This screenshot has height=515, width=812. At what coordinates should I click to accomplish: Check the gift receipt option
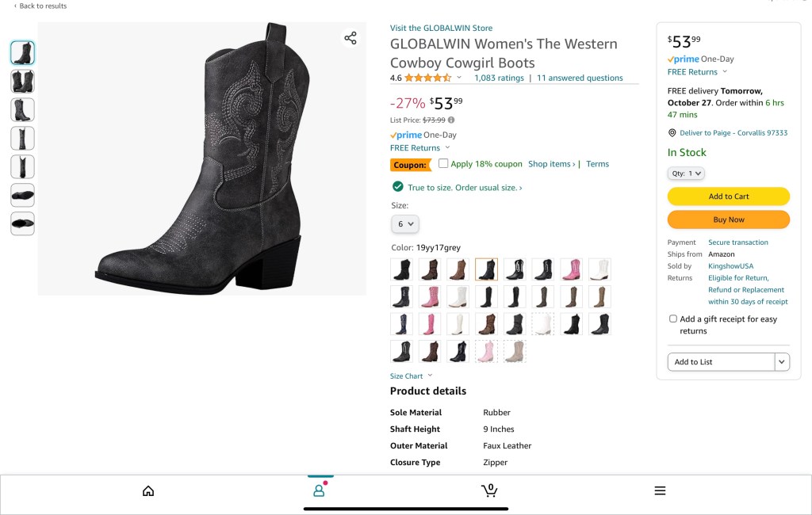673,319
